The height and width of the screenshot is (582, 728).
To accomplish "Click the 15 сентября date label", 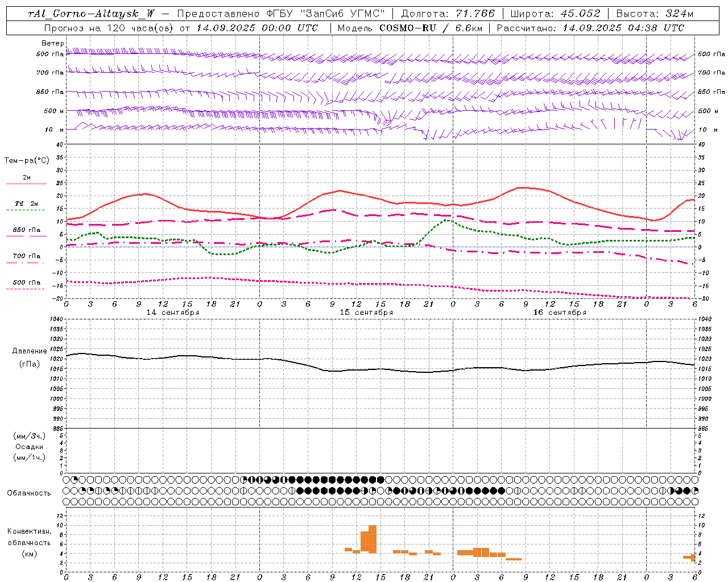I will (x=366, y=313).
